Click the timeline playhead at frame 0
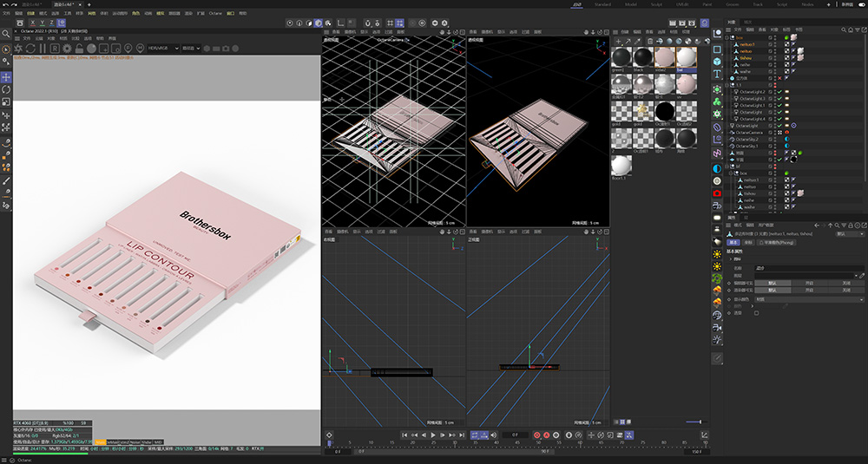 coord(329,443)
